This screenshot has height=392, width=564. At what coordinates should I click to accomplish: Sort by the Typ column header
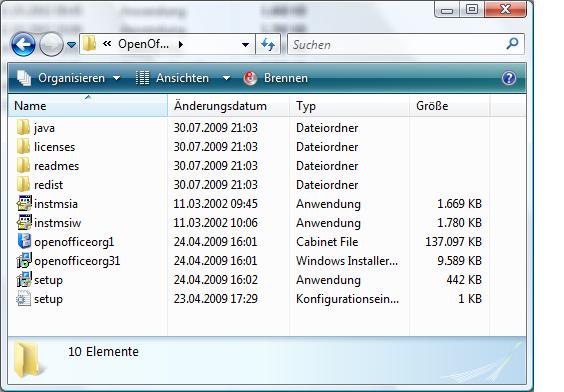coord(349,106)
